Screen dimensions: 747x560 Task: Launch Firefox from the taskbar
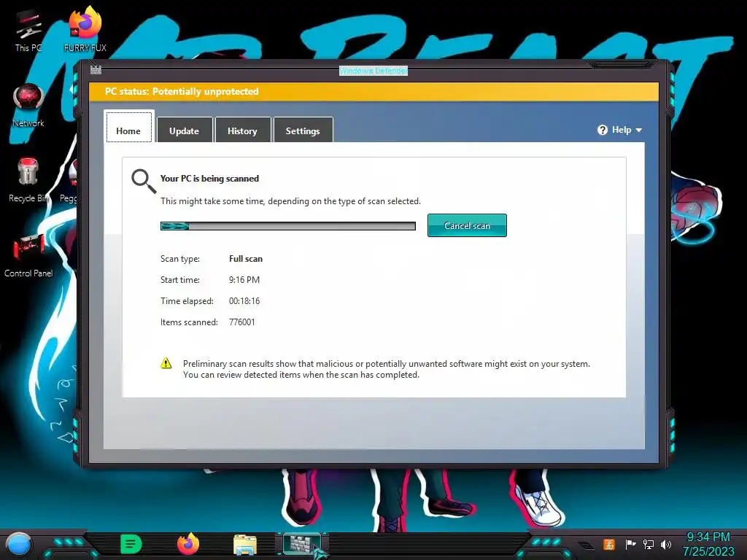[188, 544]
